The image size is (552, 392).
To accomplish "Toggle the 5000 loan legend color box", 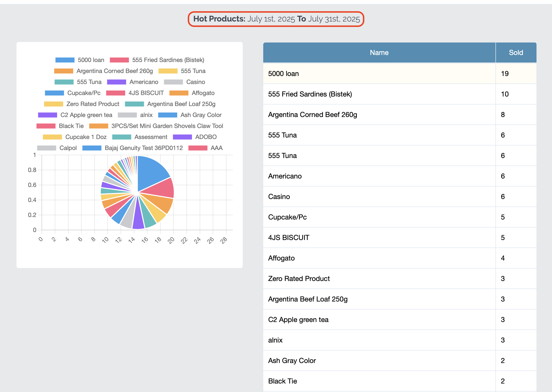I will pos(65,60).
